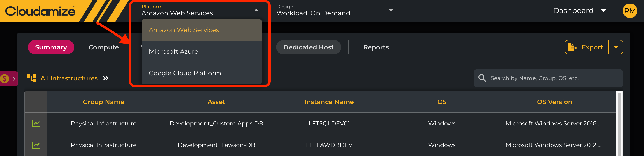Click Physical Infrastructure in the LFTSQLDEV01 row
644x156 pixels.
(x=103, y=124)
